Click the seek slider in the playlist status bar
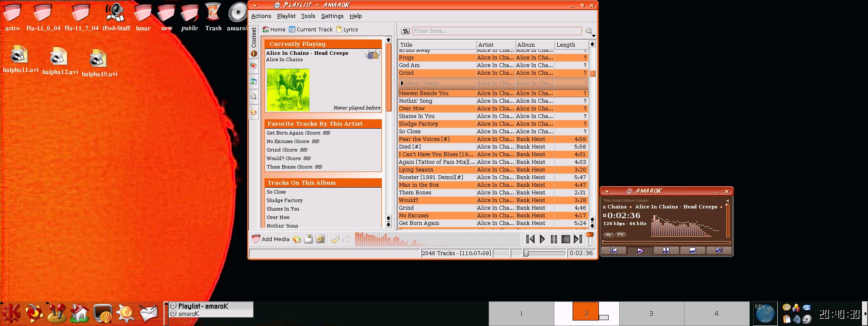The image size is (868, 326). click(545, 253)
